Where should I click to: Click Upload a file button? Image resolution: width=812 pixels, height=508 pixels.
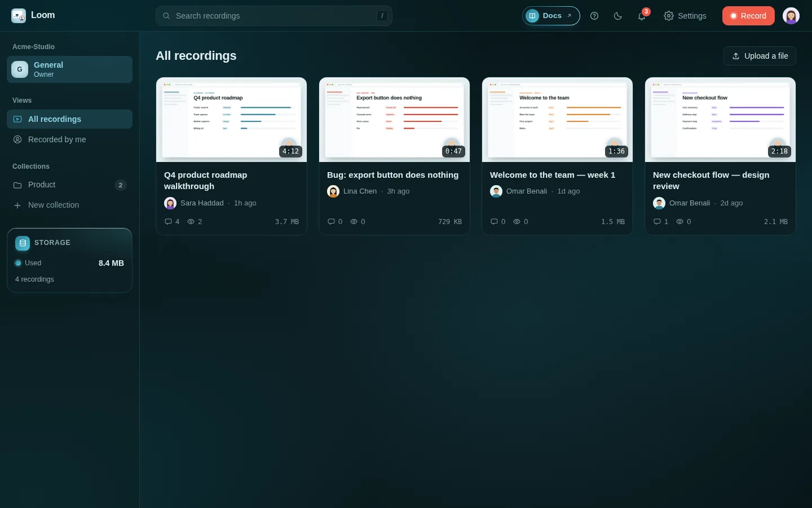(760, 56)
